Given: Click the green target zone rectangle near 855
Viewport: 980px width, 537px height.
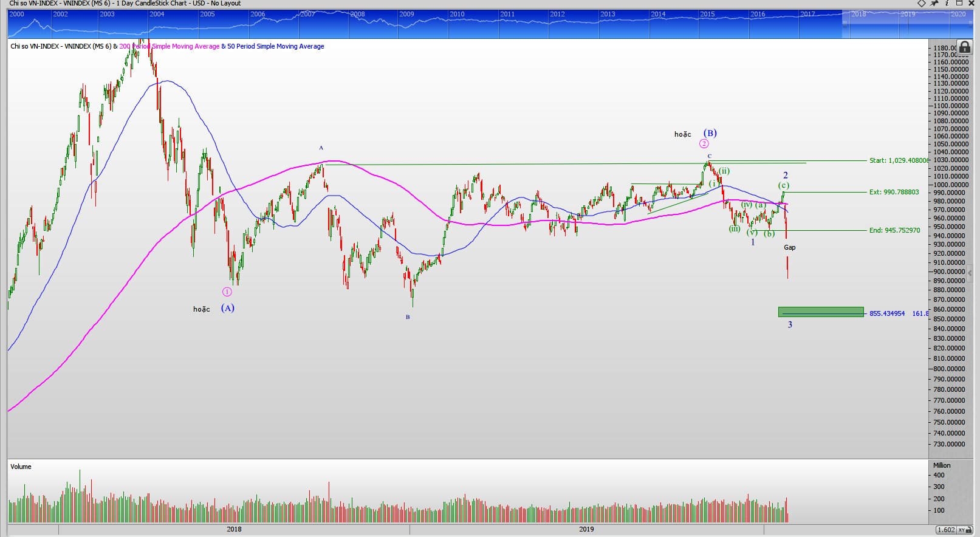Looking at the screenshot, I should point(820,312).
